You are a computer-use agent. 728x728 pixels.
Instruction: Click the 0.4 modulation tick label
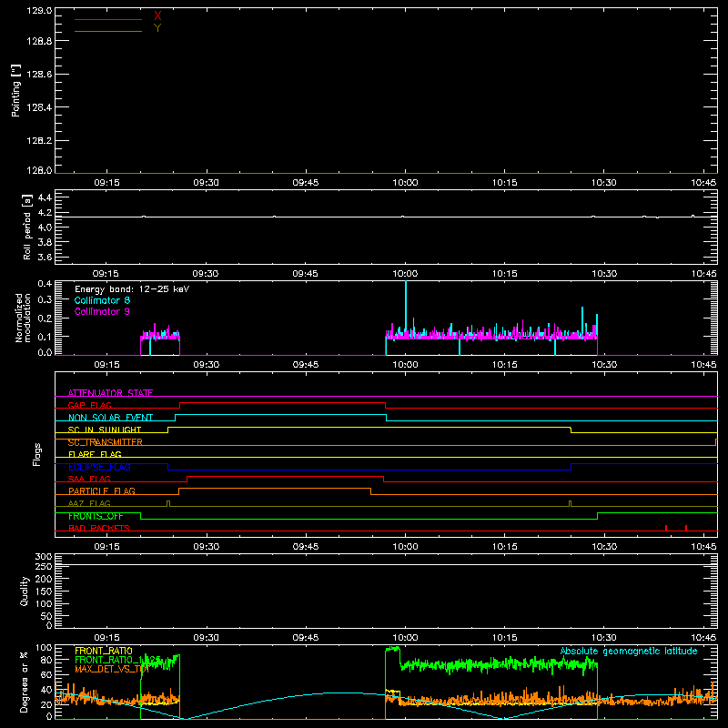(45, 284)
